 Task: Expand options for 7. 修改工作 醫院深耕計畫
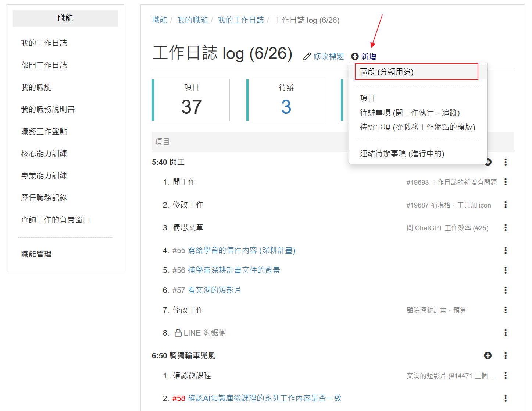(x=506, y=310)
